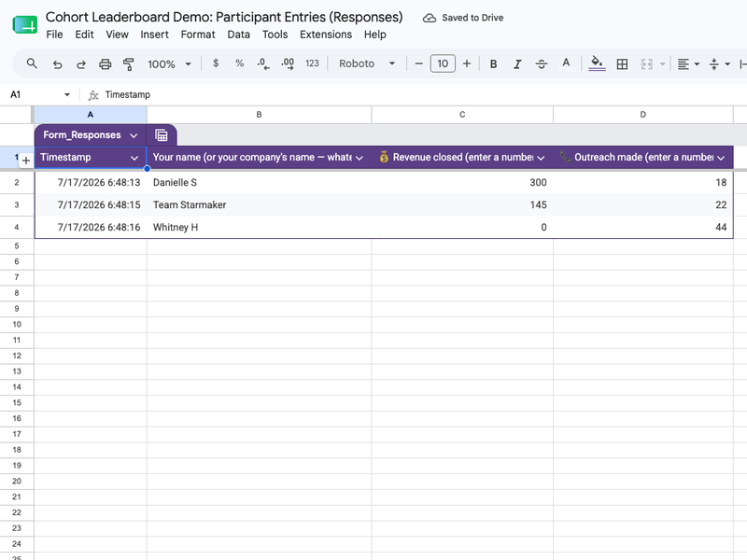The image size is (747, 560).
Task: Open the zoom 100% dropdown
Action: pos(169,63)
